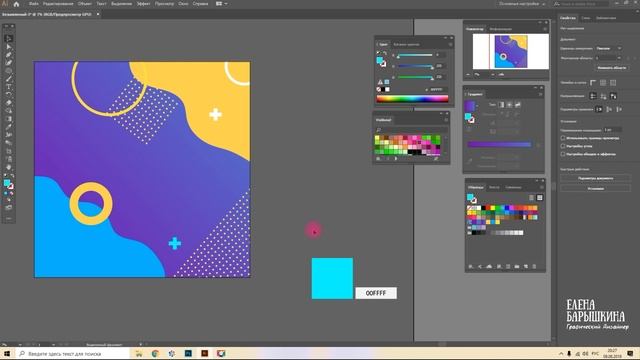Screen dimensions: 640x360
Task: Open the gradient preset dropdown arrow
Action: pyautogui.click(x=477, y=105)
